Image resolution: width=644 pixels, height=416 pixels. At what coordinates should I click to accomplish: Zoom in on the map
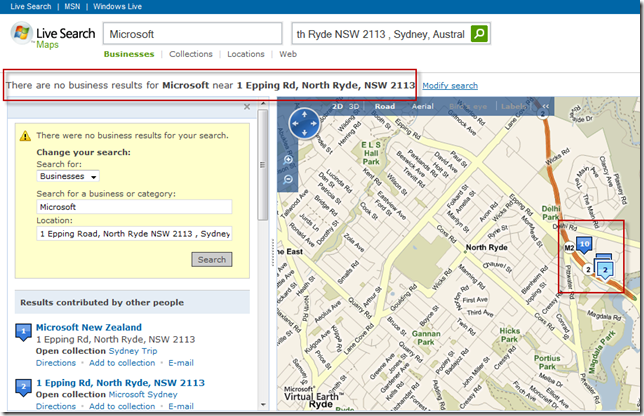pos(289,160)
